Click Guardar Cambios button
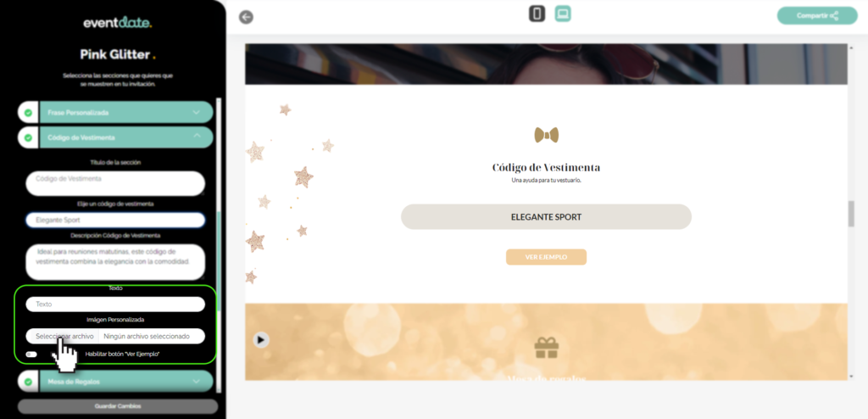 (118, 406)
